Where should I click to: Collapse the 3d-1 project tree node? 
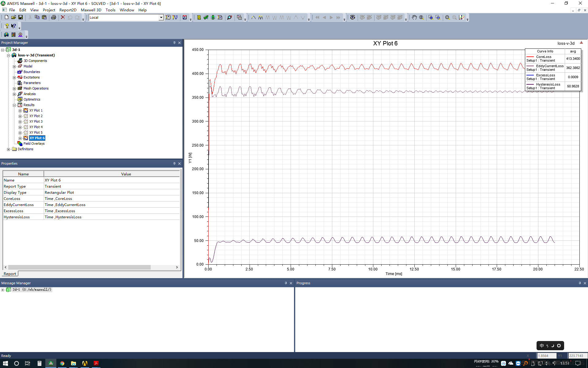point(3,50)
